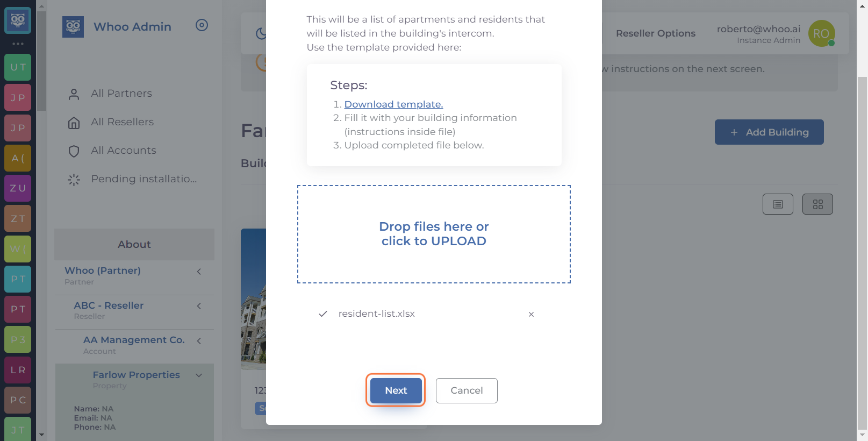The width and height of the screenshot is (868, 441).
Task: Click Download template link
Action: [393, 104]
